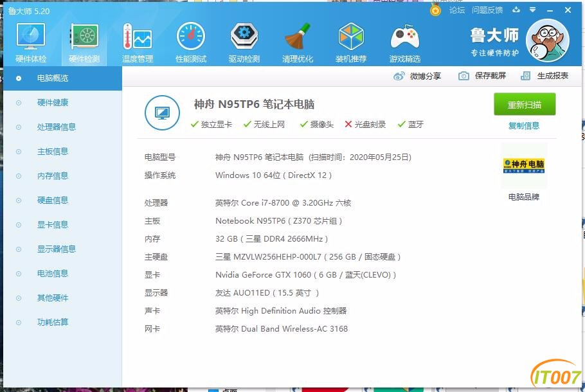Screen dimensions: 585x392
Task: Click the 蓝牙 check indicator
Action: click(410, 125)
